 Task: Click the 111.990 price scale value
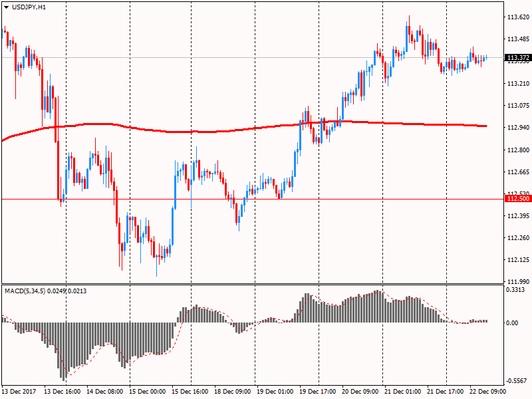point(518,281)
